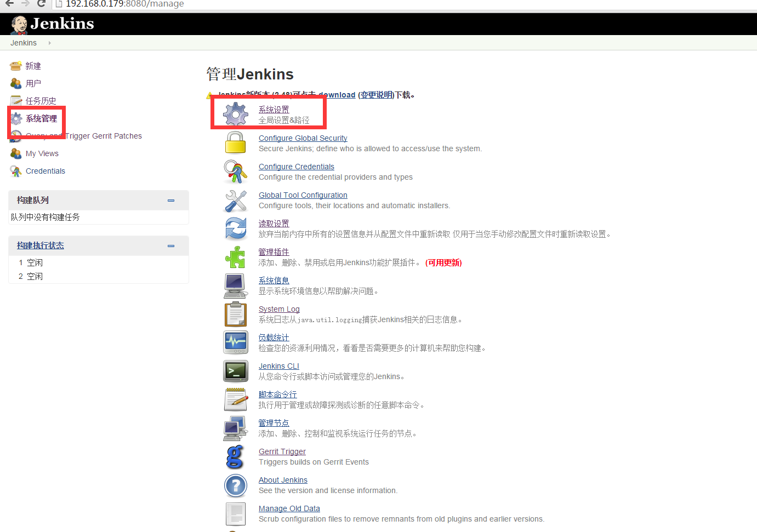Open the About Jenkins link
The image size is (757, 532).
click(283, 480)
